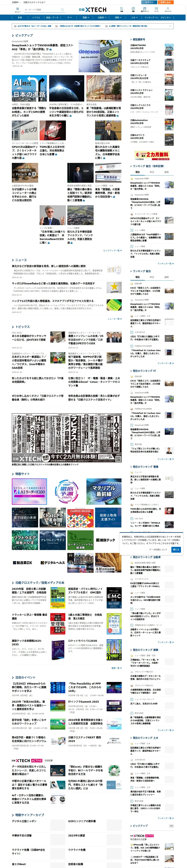The image size is (187, 868).
Task: Select the 調査／データ navigation item
Action: point(52,18)
